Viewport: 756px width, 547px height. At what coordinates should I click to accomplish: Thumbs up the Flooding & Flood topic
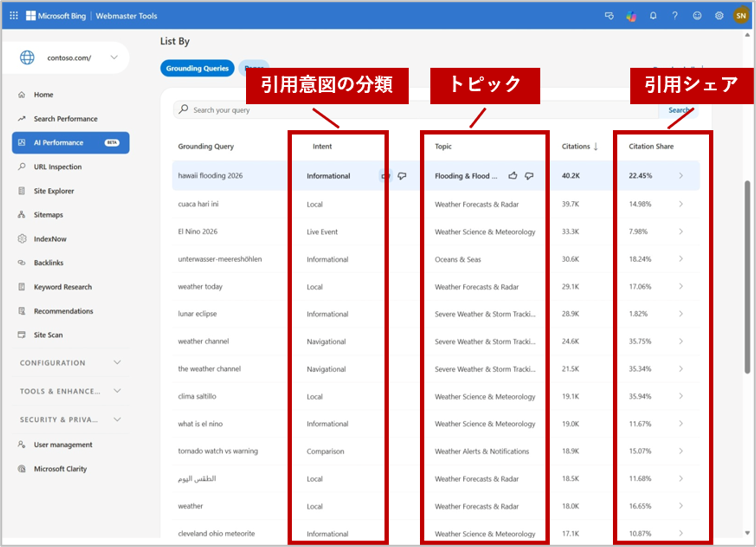(513, 175)
